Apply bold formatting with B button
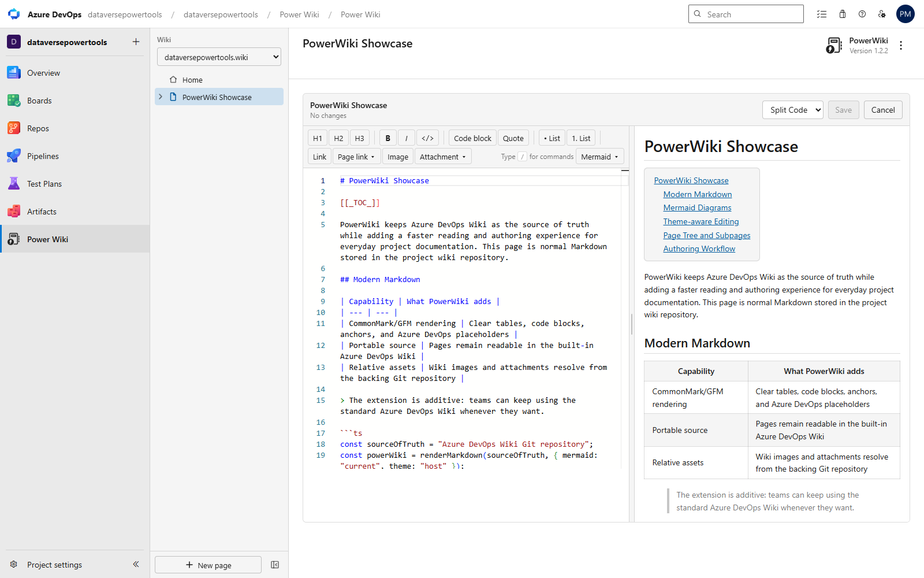 tap(388, 138)
